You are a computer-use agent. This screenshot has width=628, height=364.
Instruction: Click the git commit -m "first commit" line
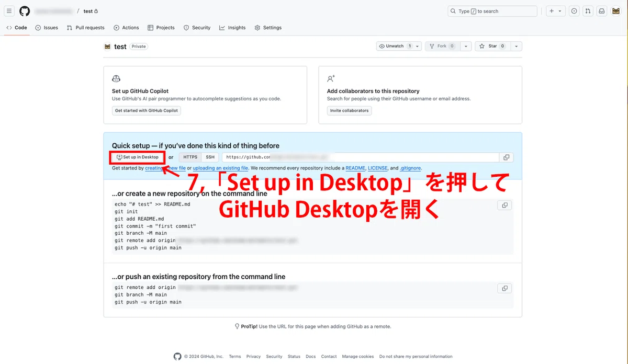pos(155,226)
